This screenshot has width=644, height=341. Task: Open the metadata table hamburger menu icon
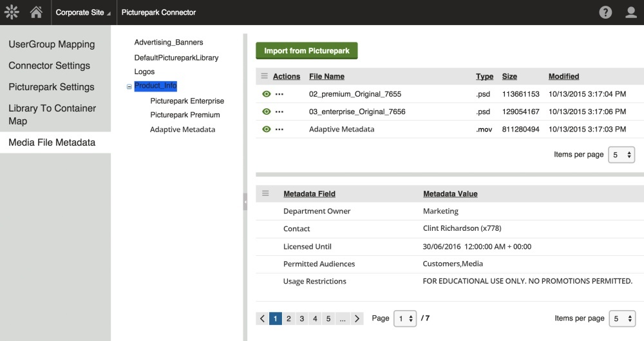(x=265, y=193)
